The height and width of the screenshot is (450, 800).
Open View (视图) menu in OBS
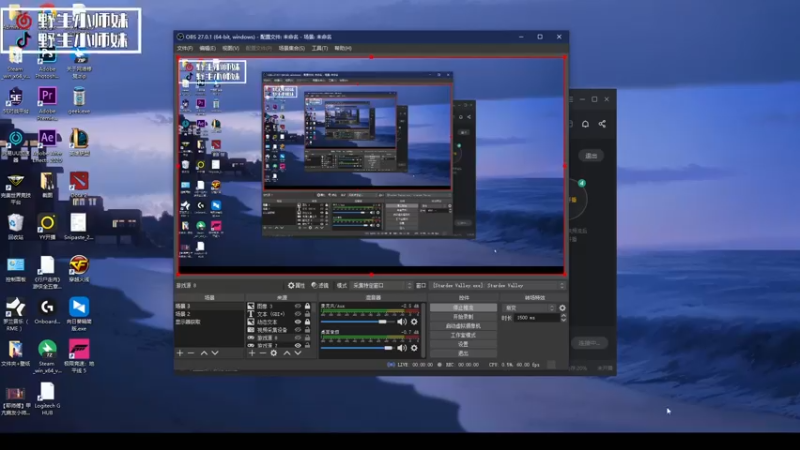click(230, 48)
